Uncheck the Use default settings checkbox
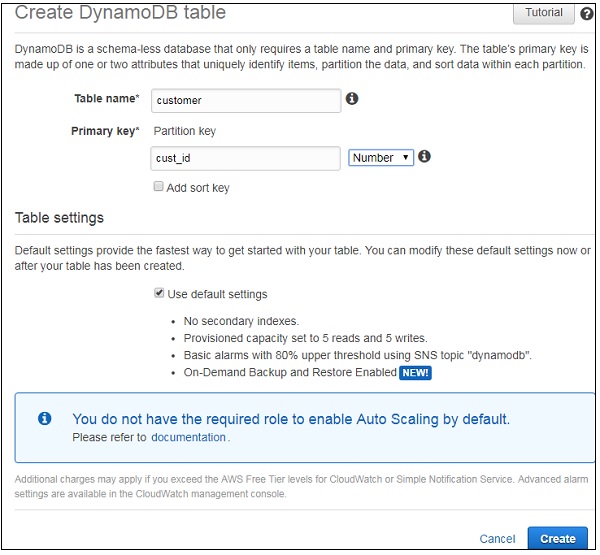Viewport: 600px width, 555px height. tap(158, 294)
